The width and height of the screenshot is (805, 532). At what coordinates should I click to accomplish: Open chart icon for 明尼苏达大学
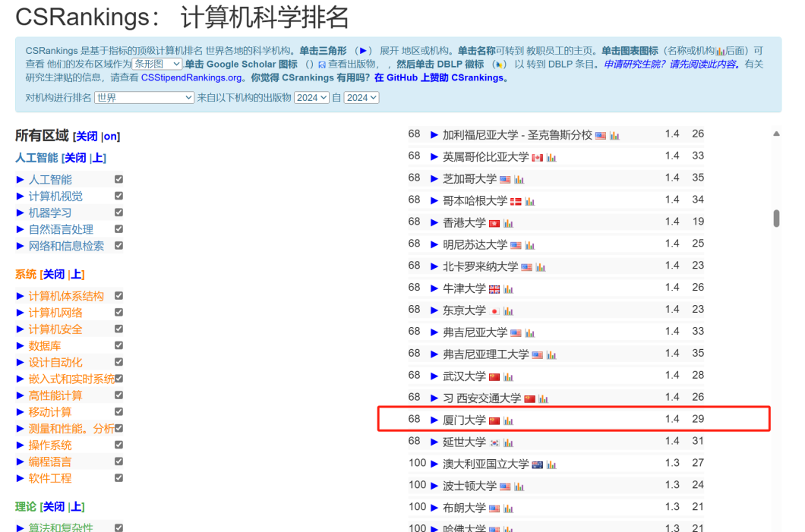530,245
